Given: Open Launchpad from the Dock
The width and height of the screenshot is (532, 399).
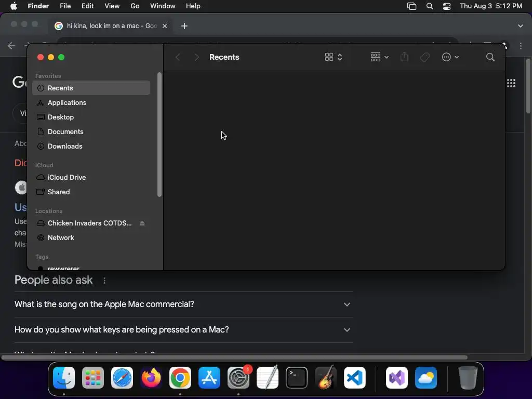Looking at the screenshot, I should pos(93,378).
